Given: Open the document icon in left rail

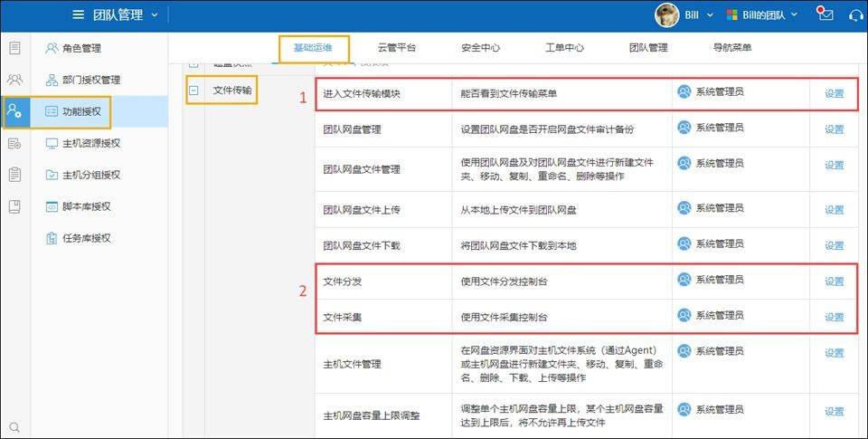Looking at the screenshot, I should pos(15,48).
